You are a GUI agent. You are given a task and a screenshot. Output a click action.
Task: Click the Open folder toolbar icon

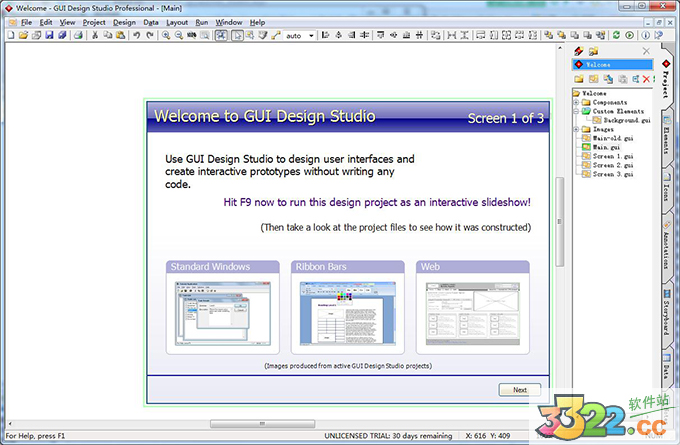[x=23, y=35]
